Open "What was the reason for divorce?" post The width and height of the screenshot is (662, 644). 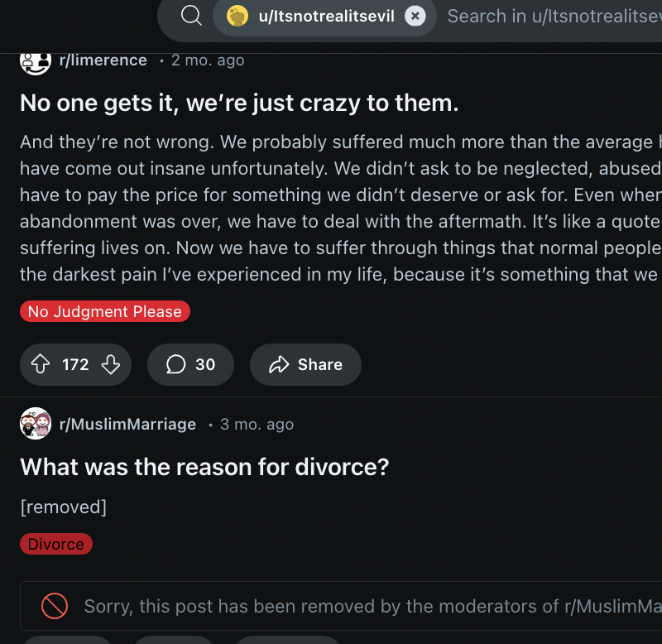204,467
